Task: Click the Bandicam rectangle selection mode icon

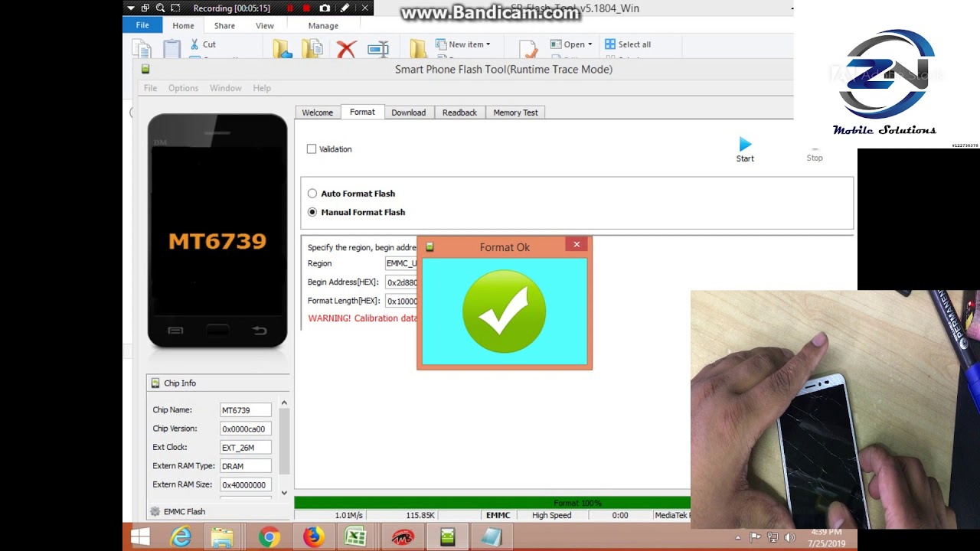Action: click(175, 8)
